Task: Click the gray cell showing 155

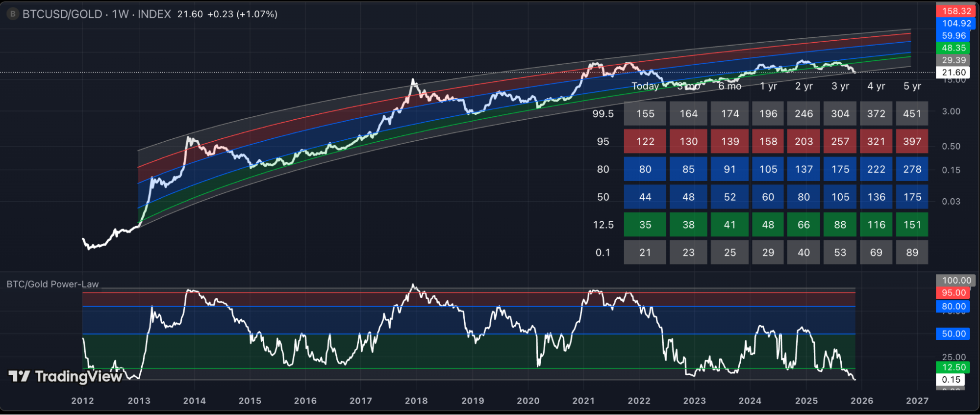Action: tap(645, 114)
